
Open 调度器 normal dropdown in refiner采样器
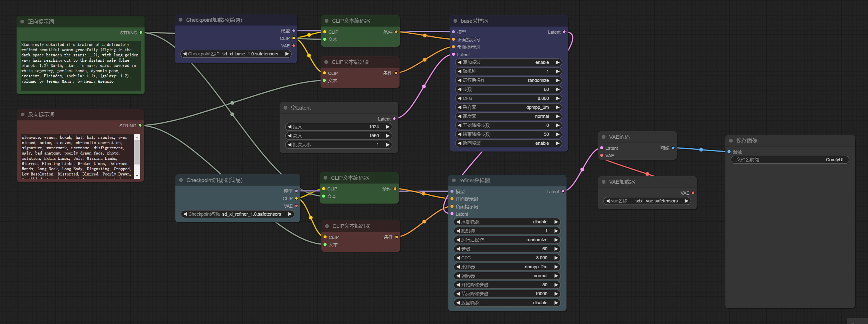tap(507, 276)
